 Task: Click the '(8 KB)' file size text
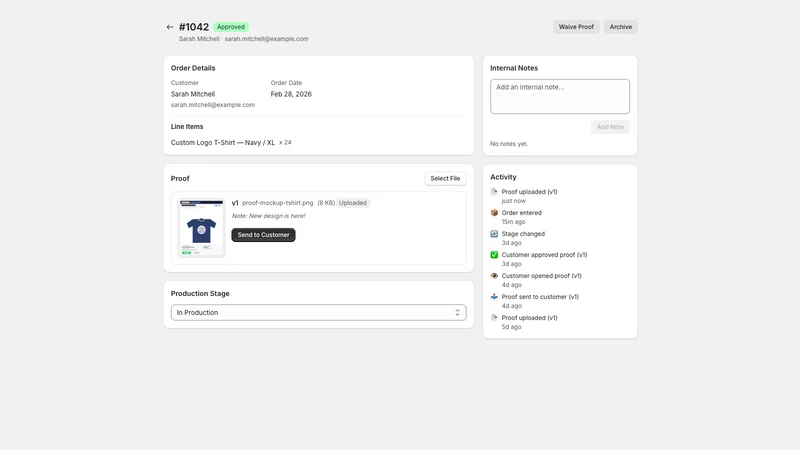click(x=326, y=203)
